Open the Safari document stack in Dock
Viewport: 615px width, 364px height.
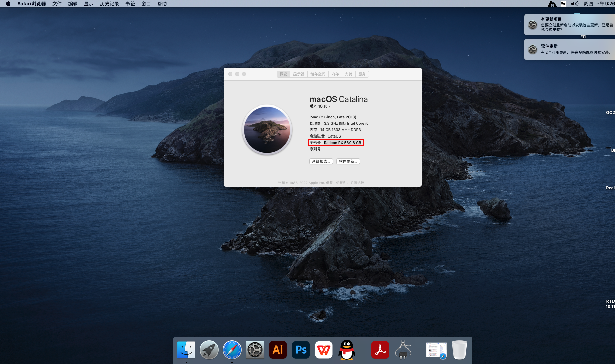436,350
